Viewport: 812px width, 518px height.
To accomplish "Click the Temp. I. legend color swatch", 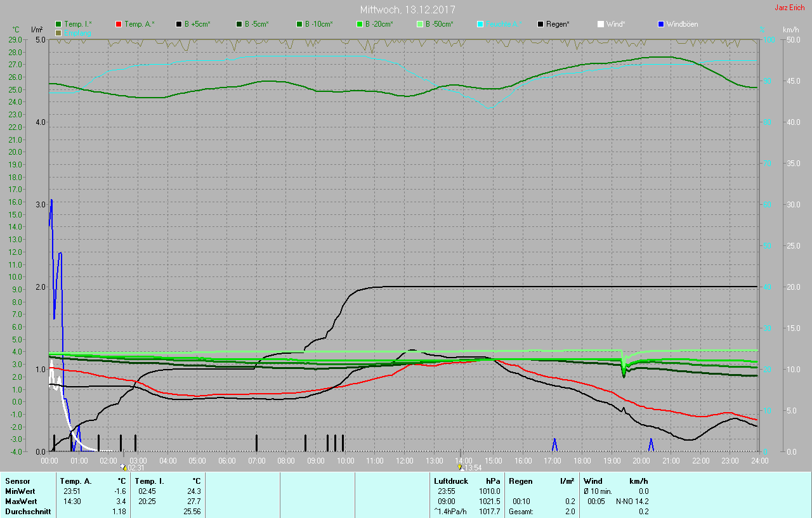I will [58, 24].
